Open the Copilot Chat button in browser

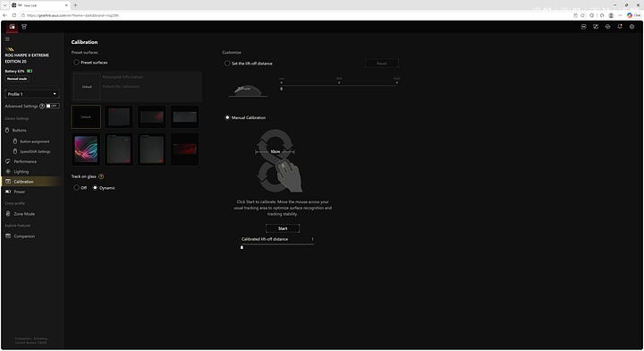(x=634, y=15)
